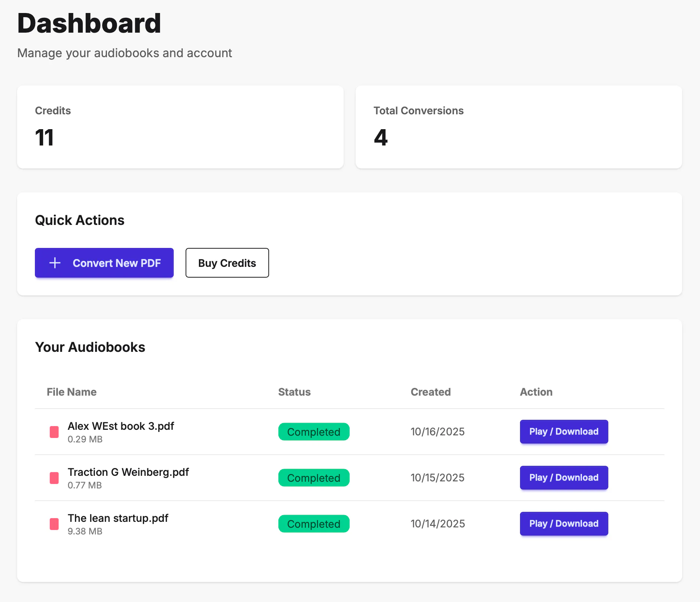
Task: Select the file name Traction G Weinberg.pdf
Action: 128,472
